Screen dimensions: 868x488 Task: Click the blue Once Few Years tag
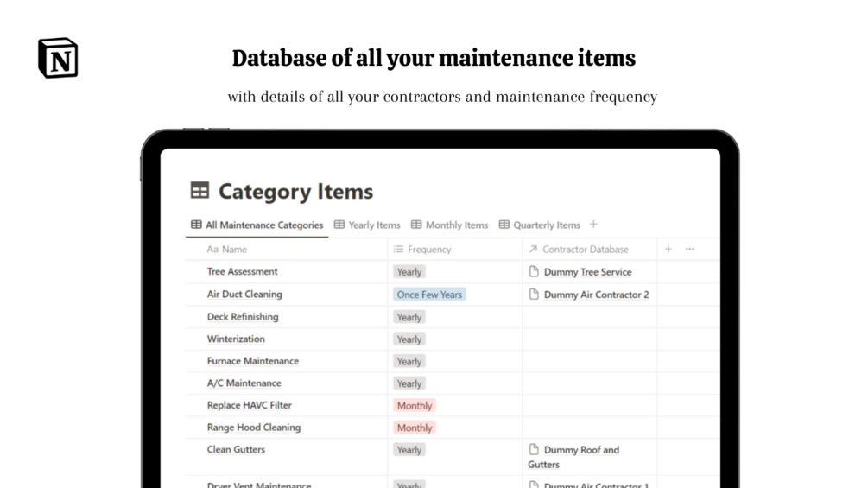(429, 295)
